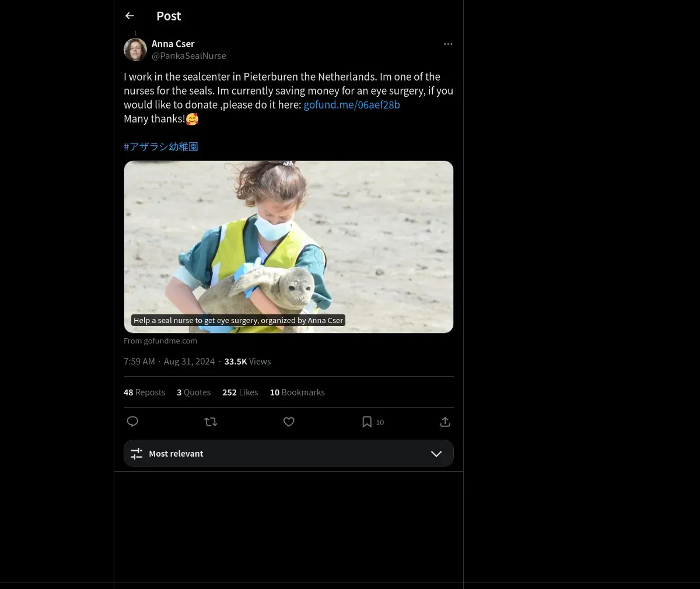Screen dimensions: 700x589
Task: View the 3 Quotes list
Action: coord(194,392)
